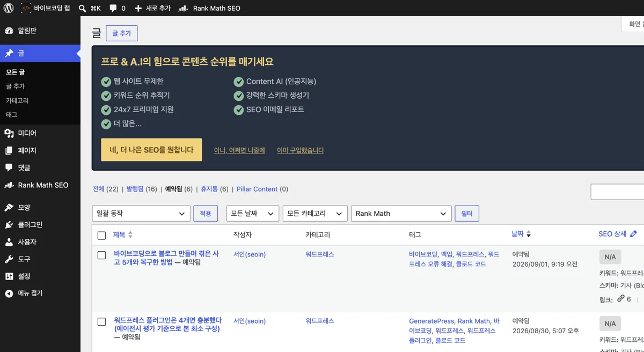Image resolution: width=644 pixels, height=352 pixels.
Task: Sort by 제목 column arrows
Action: [x=130, y=234]
